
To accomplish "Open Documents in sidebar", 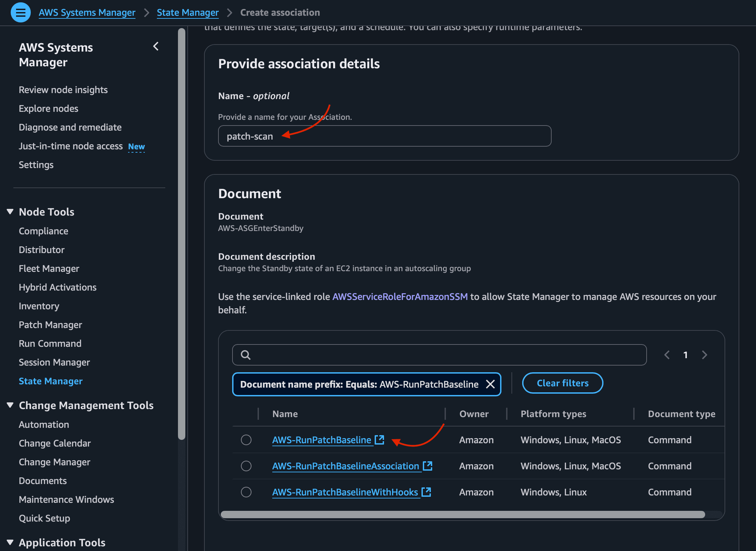I will [x=43, y=481].
